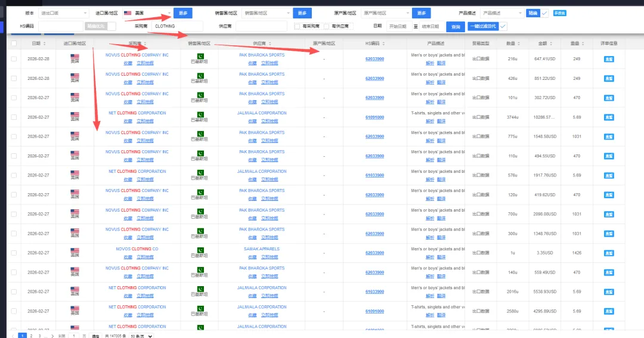
Task: Open detail view button for 426u row
Action: (609, 79)
